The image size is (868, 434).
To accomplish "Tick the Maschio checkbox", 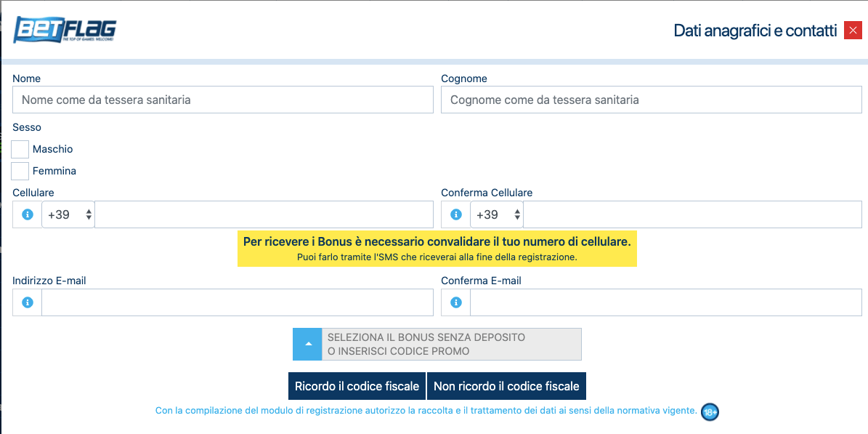I will tap(20, 149).
